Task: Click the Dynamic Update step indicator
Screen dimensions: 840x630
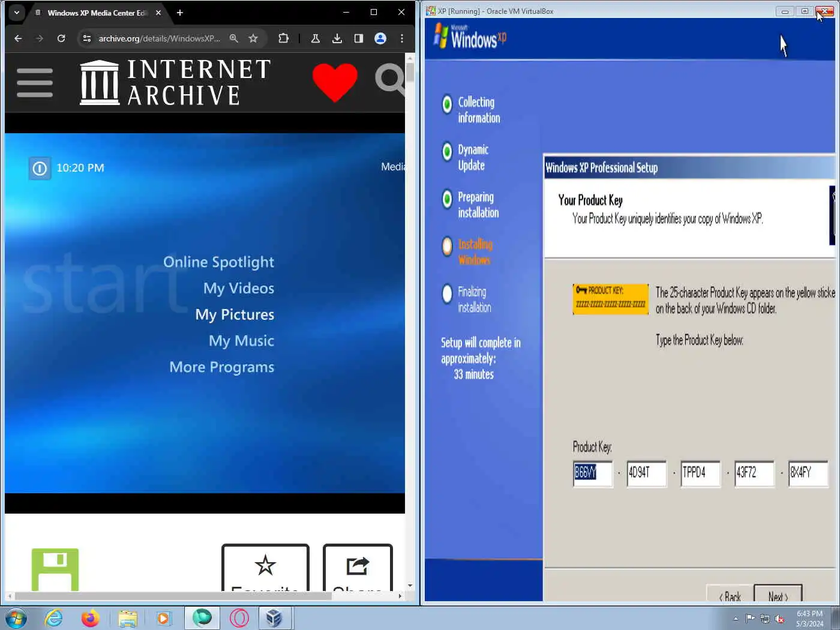Action: [x=447, y=152]
